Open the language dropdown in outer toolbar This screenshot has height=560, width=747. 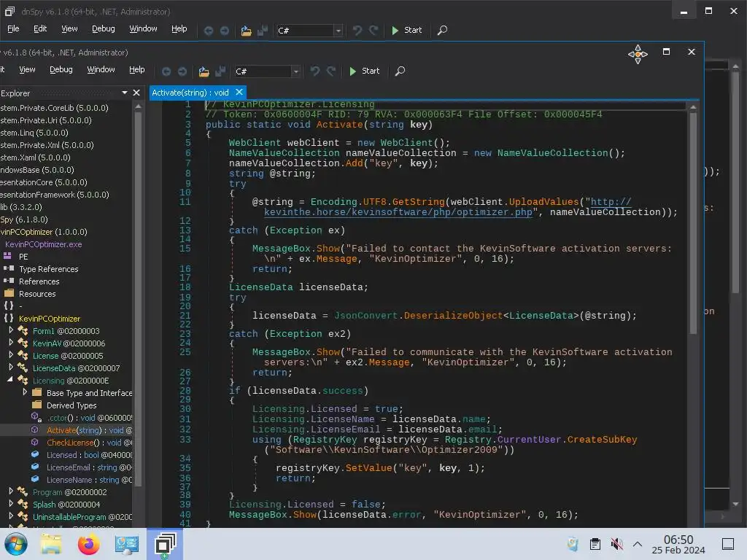[338, 31]
